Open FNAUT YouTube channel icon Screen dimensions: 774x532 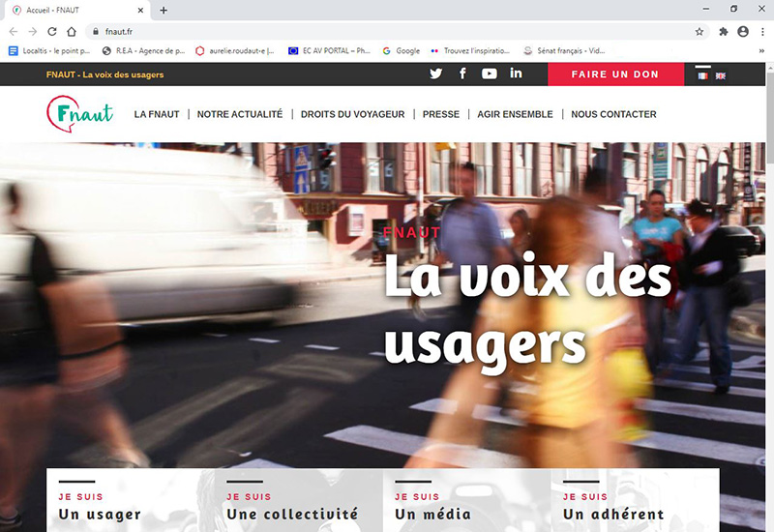490,74
